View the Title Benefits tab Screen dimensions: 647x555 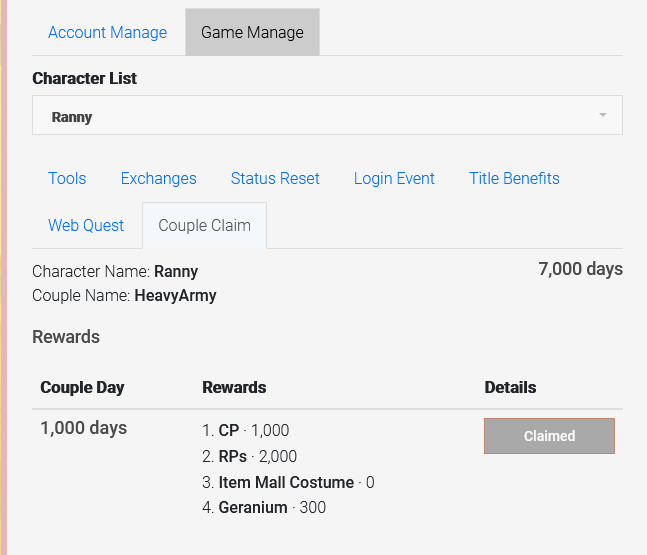point(514,178)
